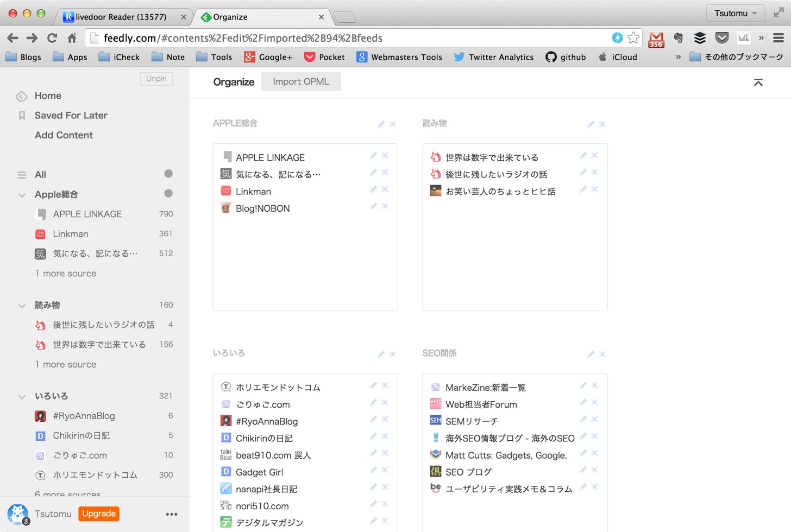Open the Blogs bookmark folder
Screen dimensions: 791x532
[23, 57]
